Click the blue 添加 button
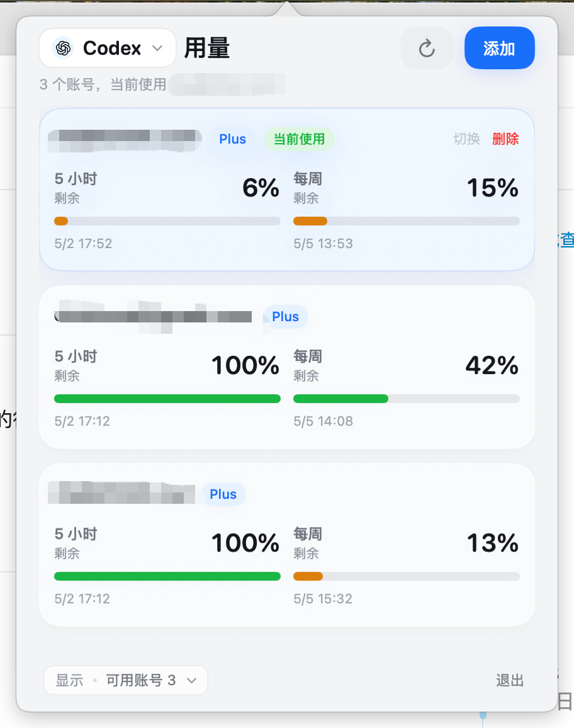574x728 pixels. click(499, 48)
